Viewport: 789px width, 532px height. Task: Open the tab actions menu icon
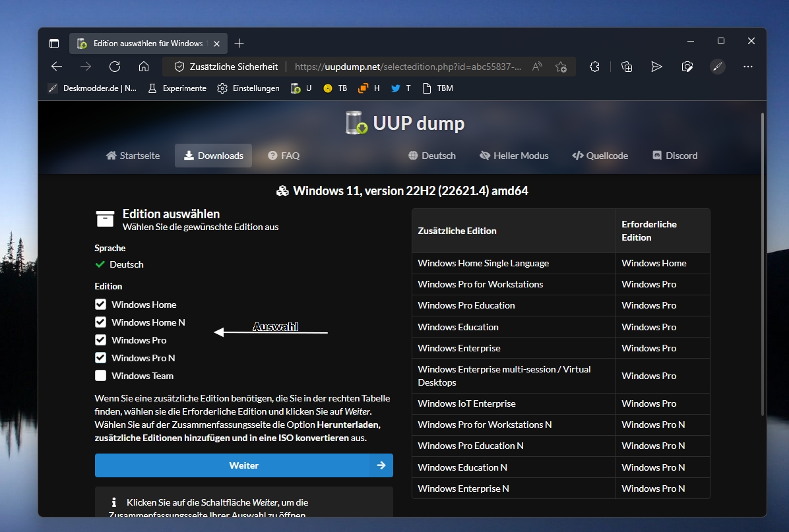(54, 44)
